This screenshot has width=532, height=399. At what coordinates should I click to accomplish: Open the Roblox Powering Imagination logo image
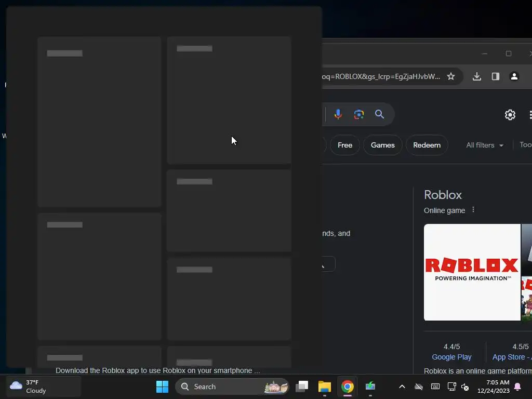tap(472, 272)
